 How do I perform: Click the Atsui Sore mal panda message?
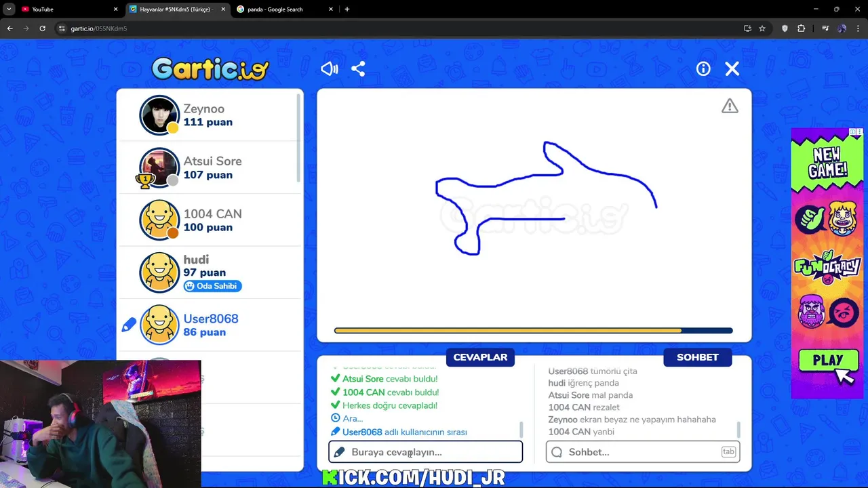point(590,395)
